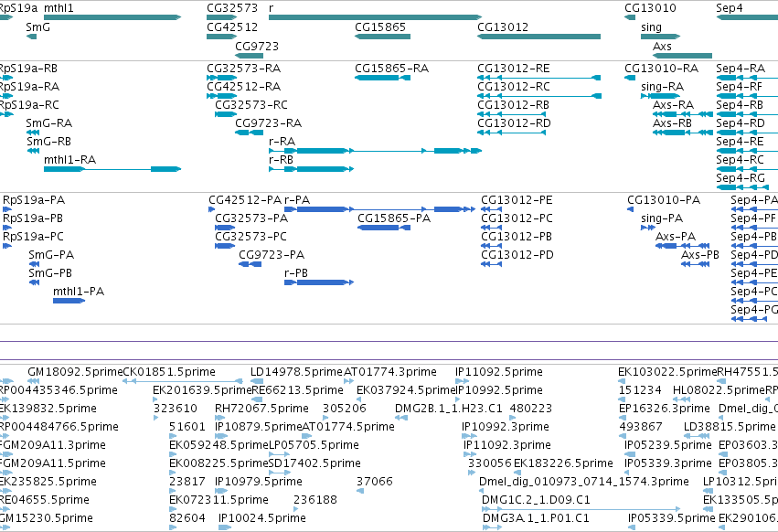Image resolution: width=778 pixels, height=532 pixels.
Task: Open the CG13012-RD transcript label
Action: click(514, 123)
